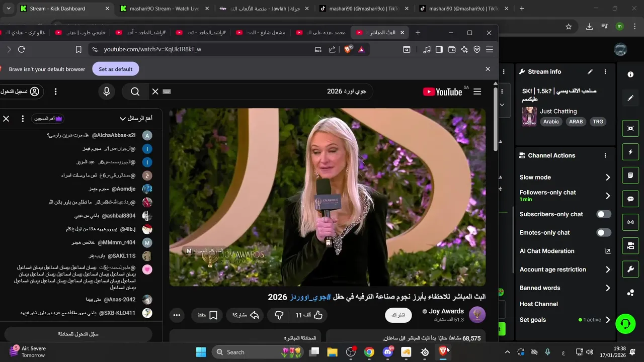Edit Stream info with pencil icon
The width and height of the screenshot is (644, 362).
[x=590, y=72]
